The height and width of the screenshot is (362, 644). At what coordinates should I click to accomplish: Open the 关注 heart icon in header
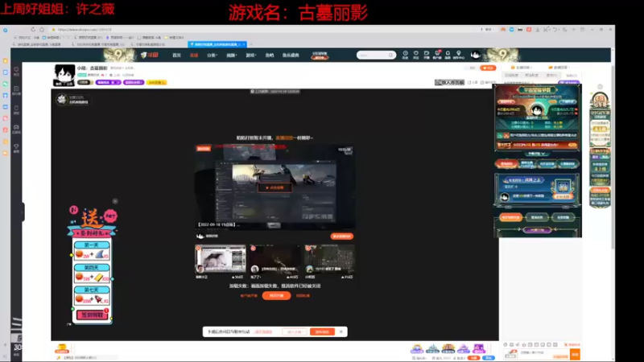415,55
